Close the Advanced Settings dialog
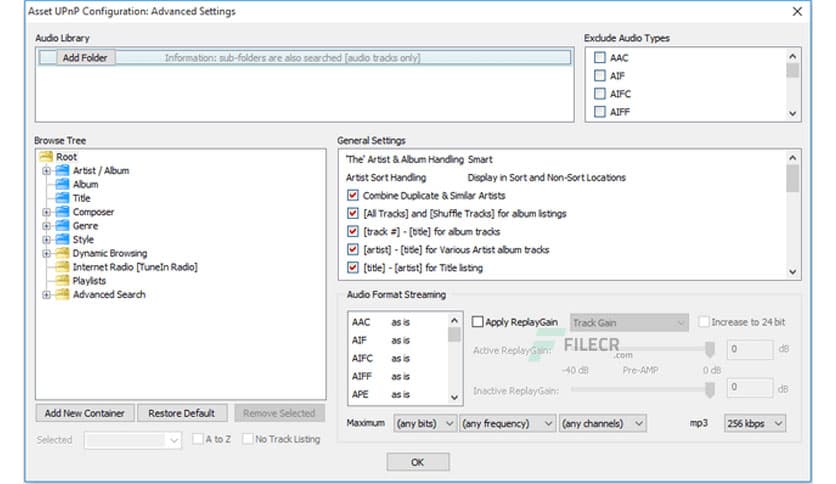The height and width of the screenshot is (484, 836). [797, 11]
